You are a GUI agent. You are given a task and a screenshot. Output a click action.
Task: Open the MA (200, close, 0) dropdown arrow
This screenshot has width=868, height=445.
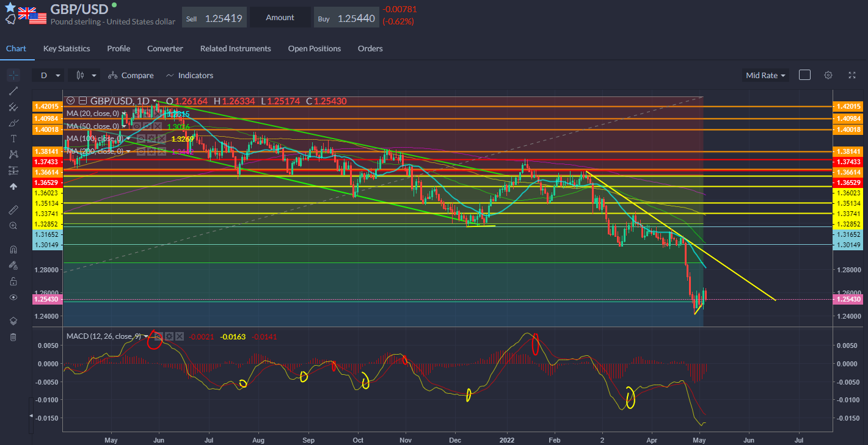[128, 151]
